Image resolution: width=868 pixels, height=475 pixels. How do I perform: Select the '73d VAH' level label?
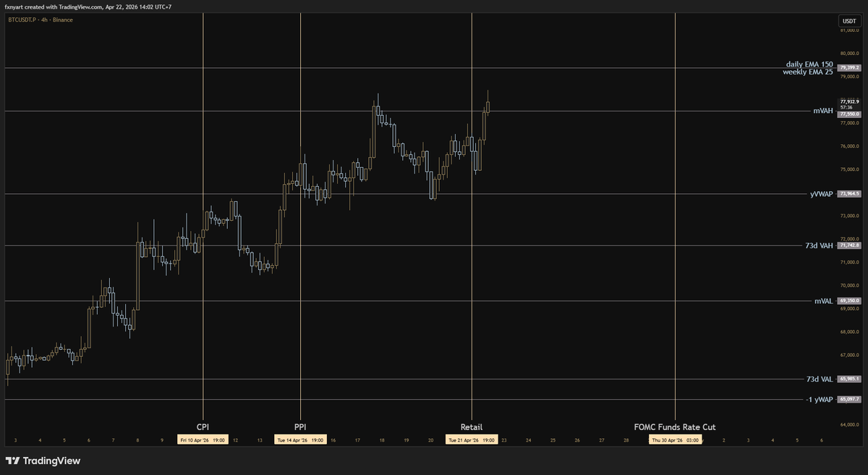click(x=818, y=246)
